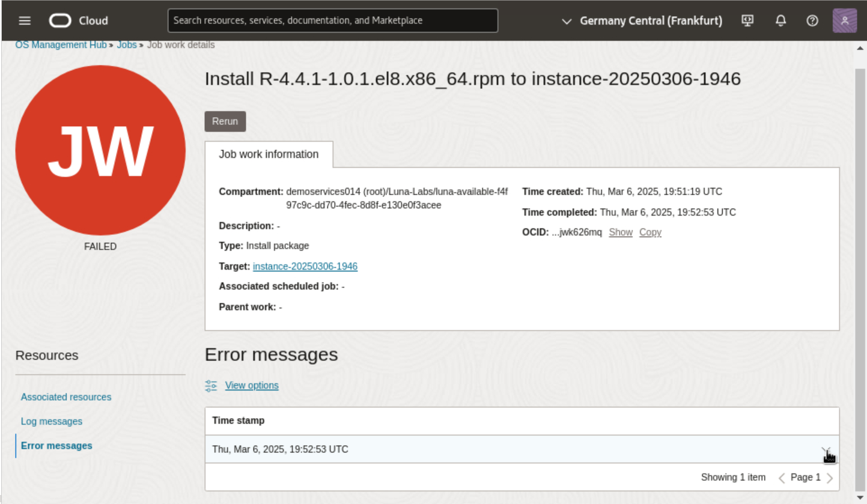Select Error messages in Resources list
The height and width of the screenshot is (504, 867).
coord(56,446)
